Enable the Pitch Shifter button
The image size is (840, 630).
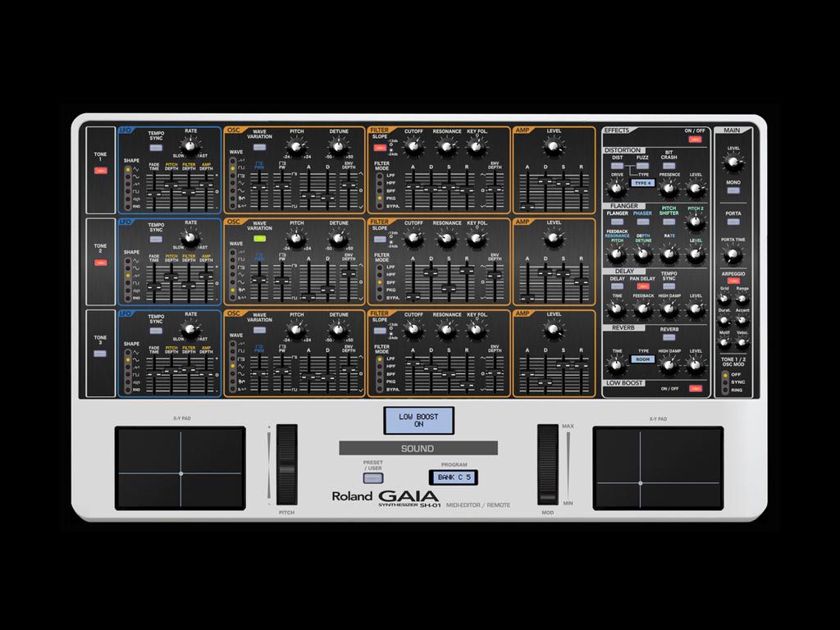669,221
